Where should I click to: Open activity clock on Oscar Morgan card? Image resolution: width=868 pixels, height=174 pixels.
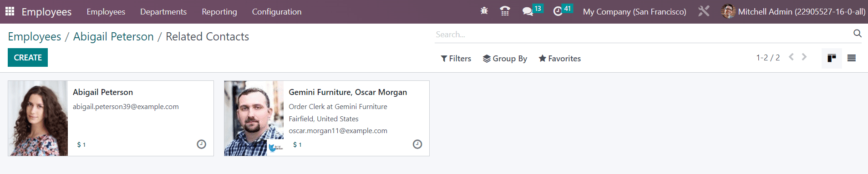tap(417, 144)
